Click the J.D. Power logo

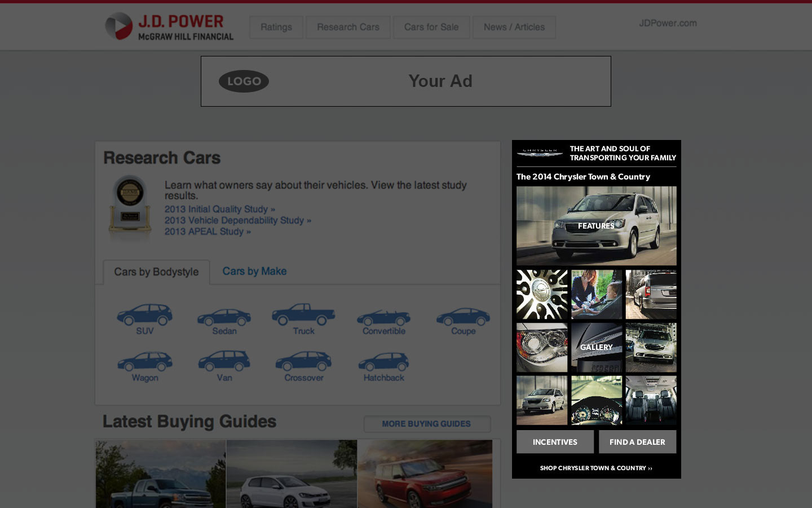(x=169, y=27)
